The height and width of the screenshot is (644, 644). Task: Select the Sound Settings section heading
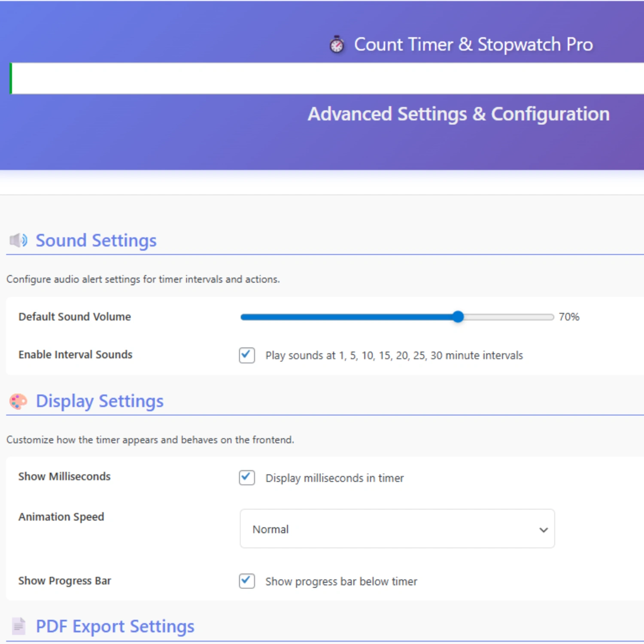(96, 240)
